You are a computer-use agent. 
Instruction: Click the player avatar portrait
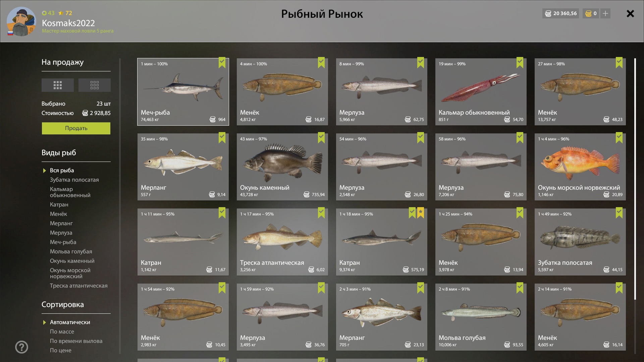(21, 21)
